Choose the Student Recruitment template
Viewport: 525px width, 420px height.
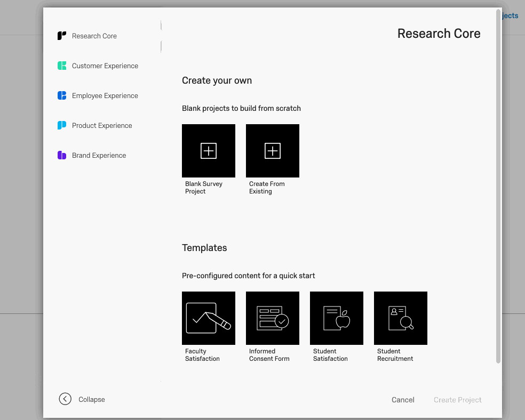(x=401, y=318)
